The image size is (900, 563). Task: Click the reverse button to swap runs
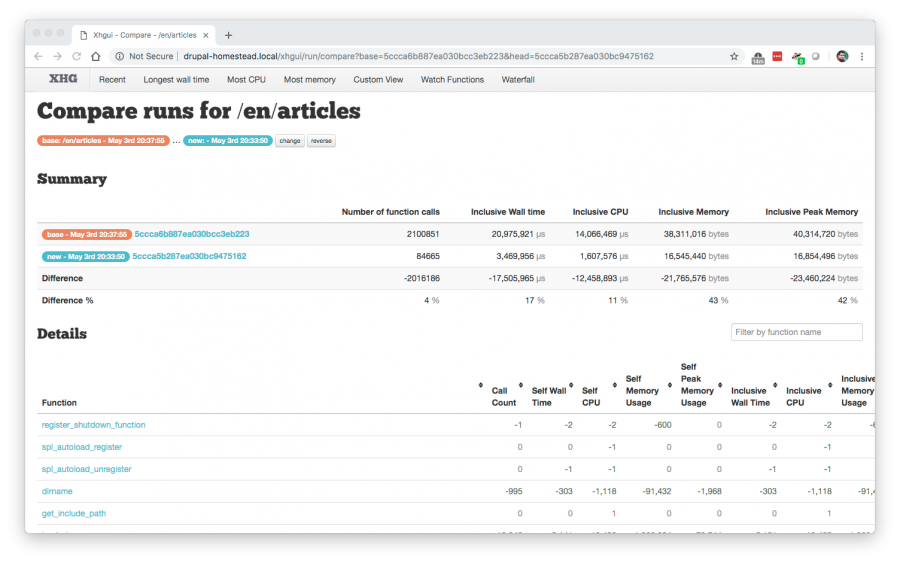click(321, 141)
